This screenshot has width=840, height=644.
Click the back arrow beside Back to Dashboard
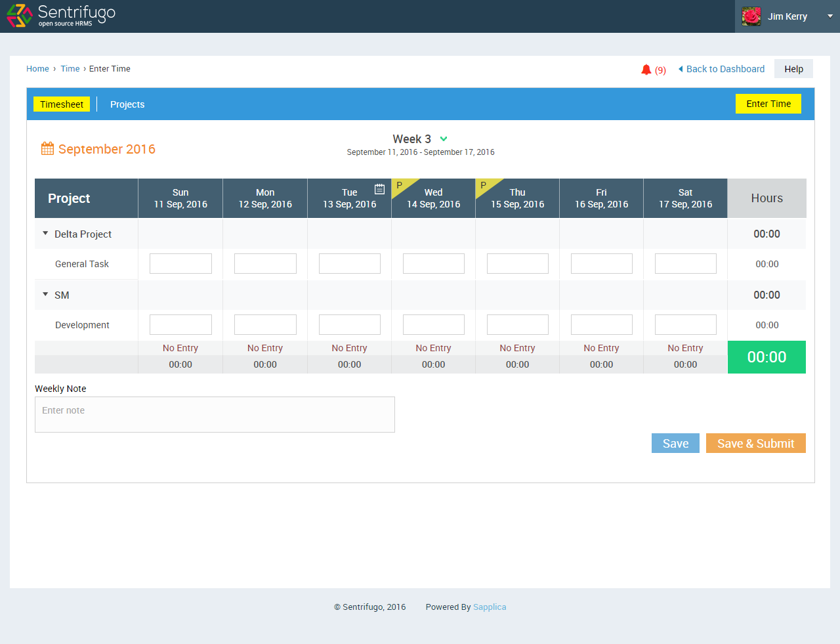[682, 69]
